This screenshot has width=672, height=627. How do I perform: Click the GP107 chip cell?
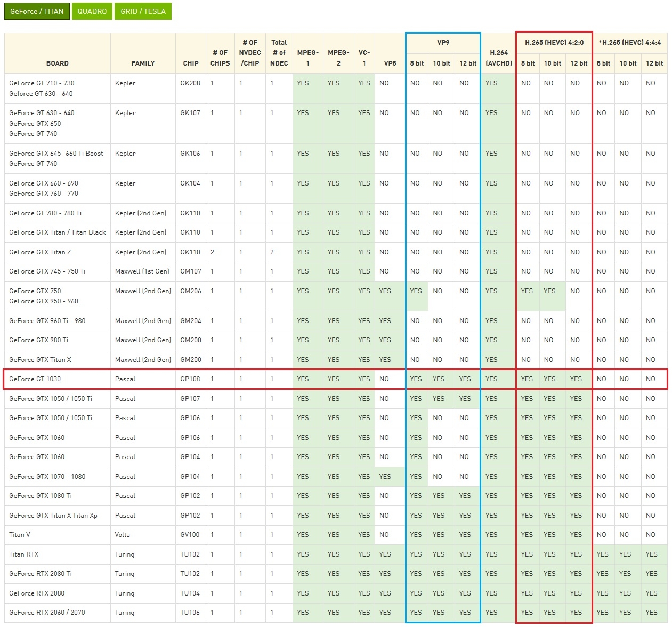pyautogui.click(x=191, y=399)
